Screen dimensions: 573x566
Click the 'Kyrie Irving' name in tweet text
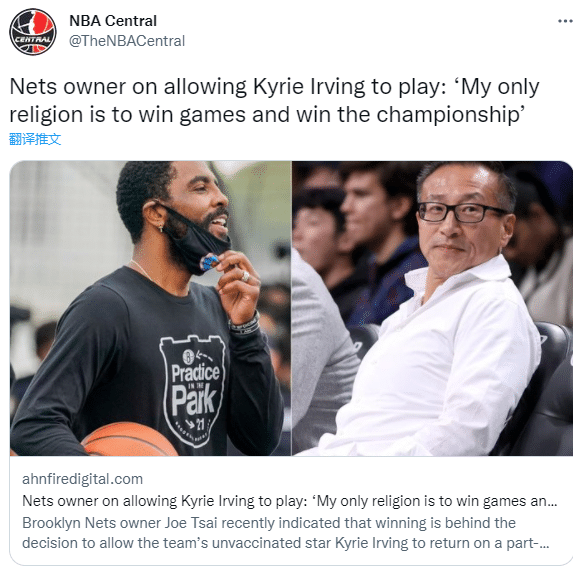point(309,87)
